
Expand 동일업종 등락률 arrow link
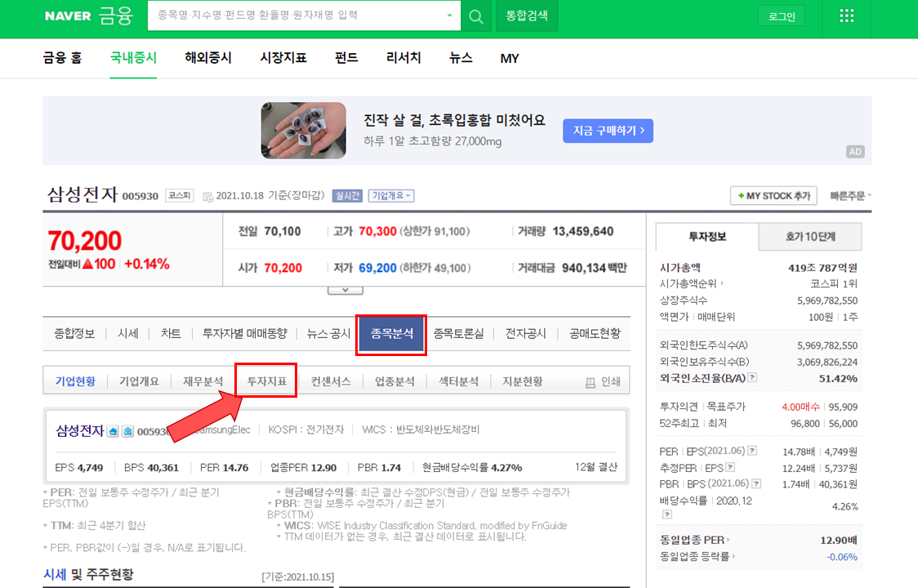point(733,556)
